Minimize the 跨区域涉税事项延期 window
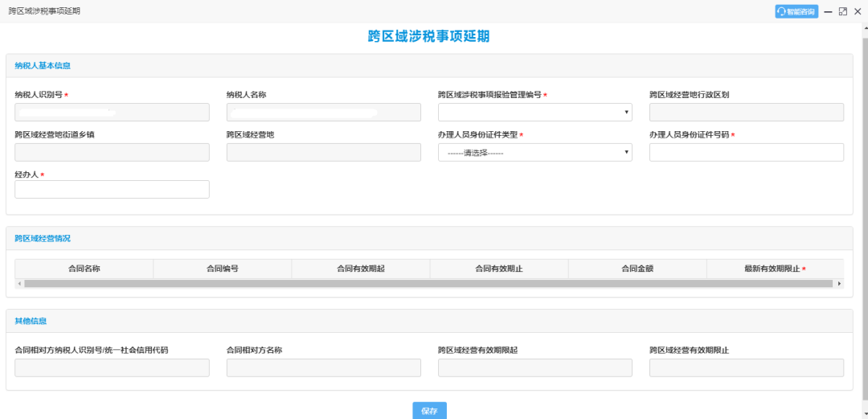 pos(829,11)
